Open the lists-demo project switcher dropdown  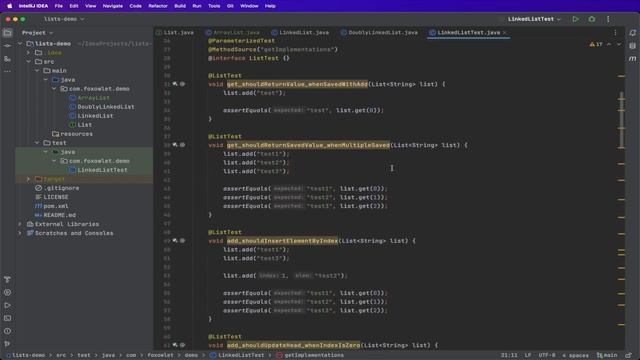point(64,19)
